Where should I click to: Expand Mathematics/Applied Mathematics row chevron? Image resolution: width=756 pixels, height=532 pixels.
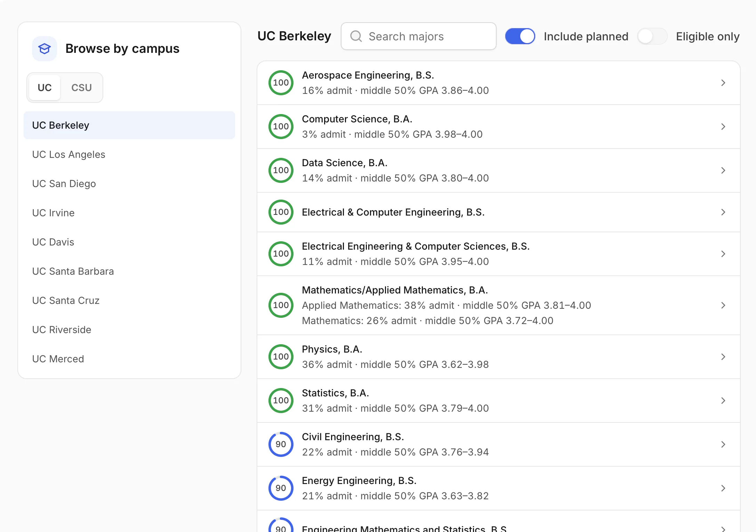(x=723, y=305)
